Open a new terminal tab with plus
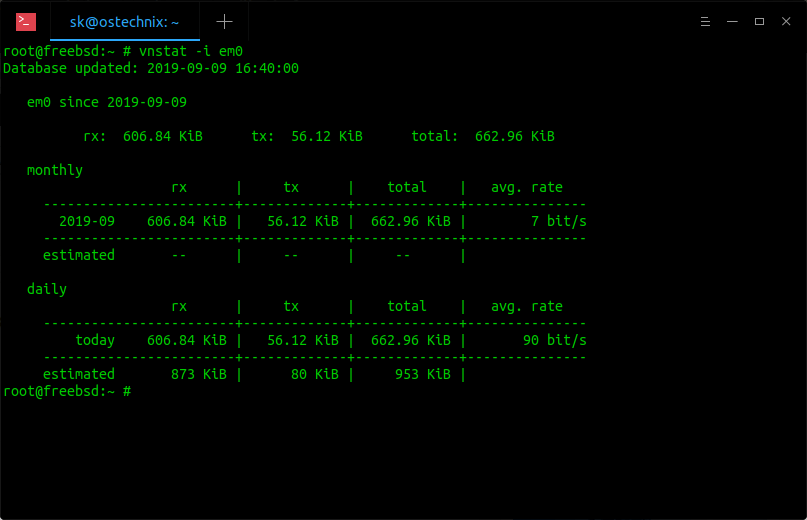 [x=224, y=22]
